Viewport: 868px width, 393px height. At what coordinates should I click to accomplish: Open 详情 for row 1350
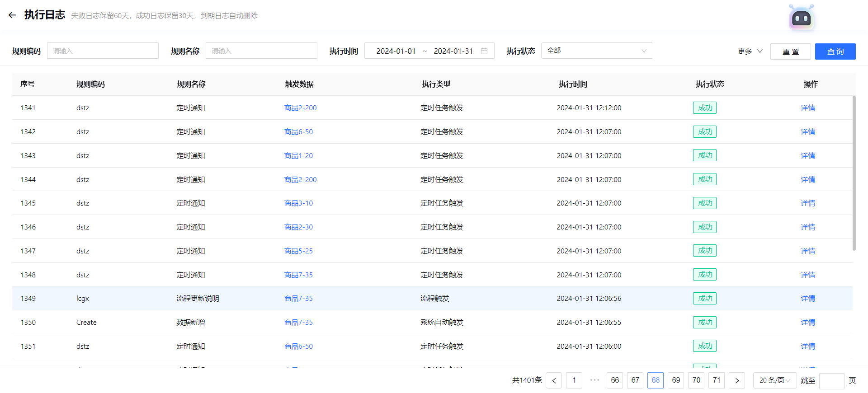[808, 322]
